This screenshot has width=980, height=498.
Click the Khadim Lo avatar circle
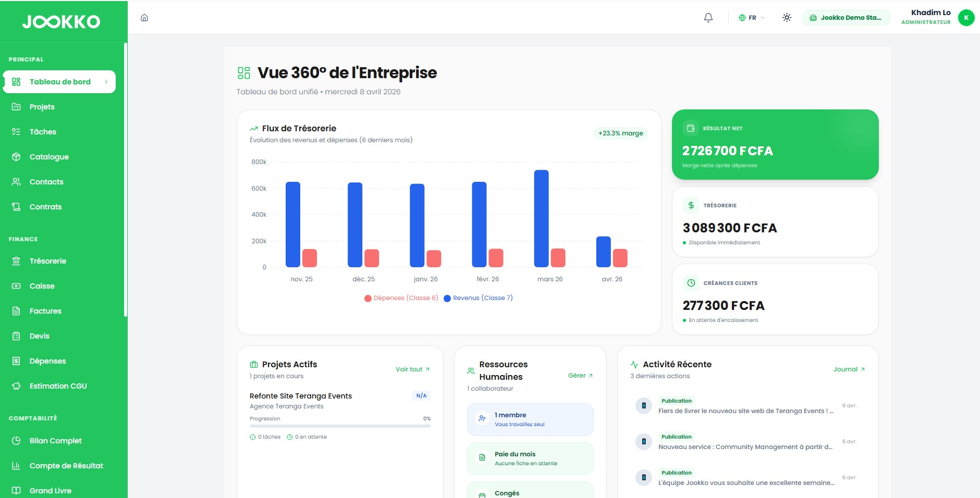[x=966, y=17]
